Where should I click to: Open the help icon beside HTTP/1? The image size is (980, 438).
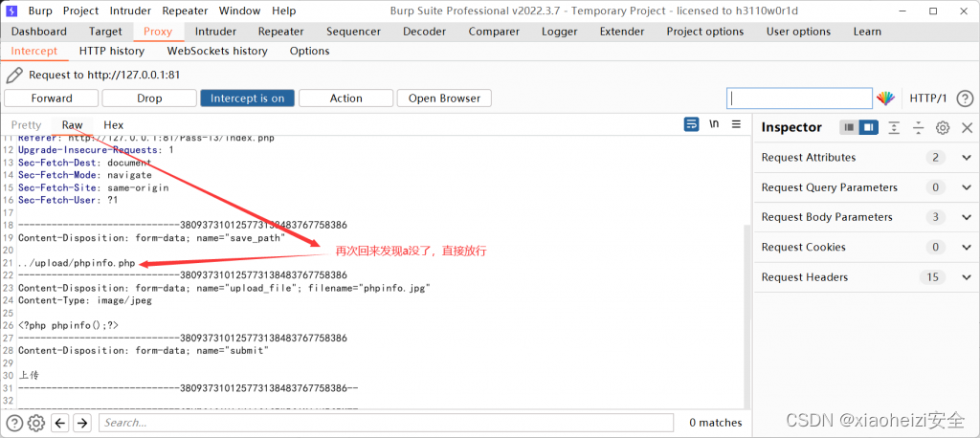click(965, 99)
